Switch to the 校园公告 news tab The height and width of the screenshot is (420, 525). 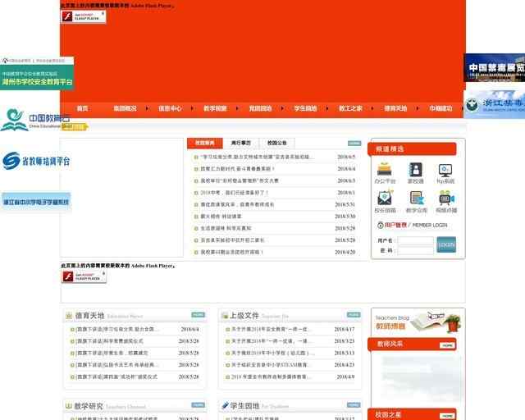(x=276, y=143)
